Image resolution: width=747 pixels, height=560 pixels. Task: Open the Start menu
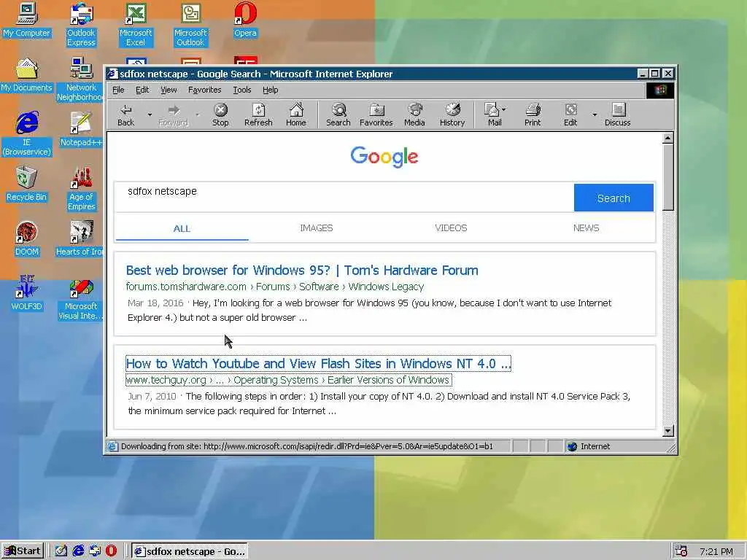[23, 551]
